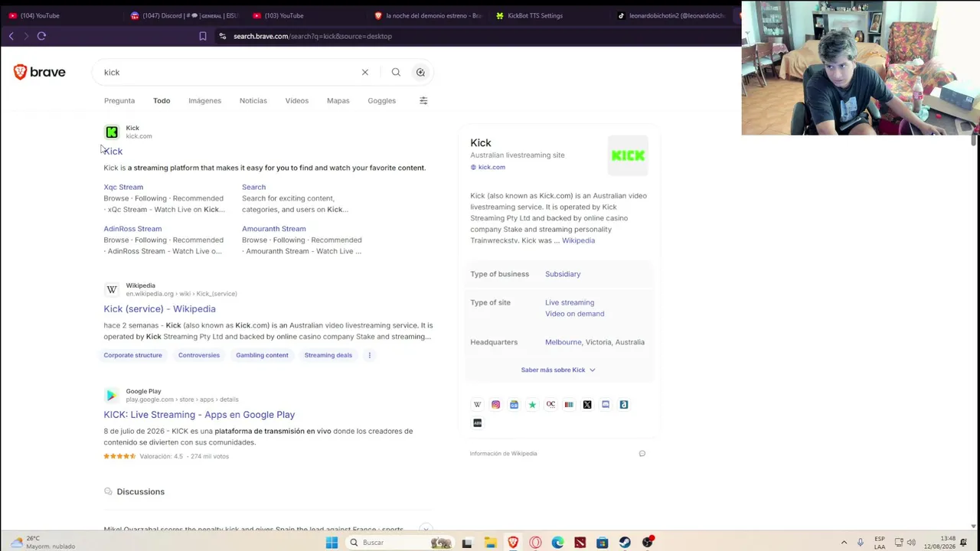Open the X (Twitter) profile icon
Image resolution: width=980 pixels, height=551 pixels.
(587, 404)
